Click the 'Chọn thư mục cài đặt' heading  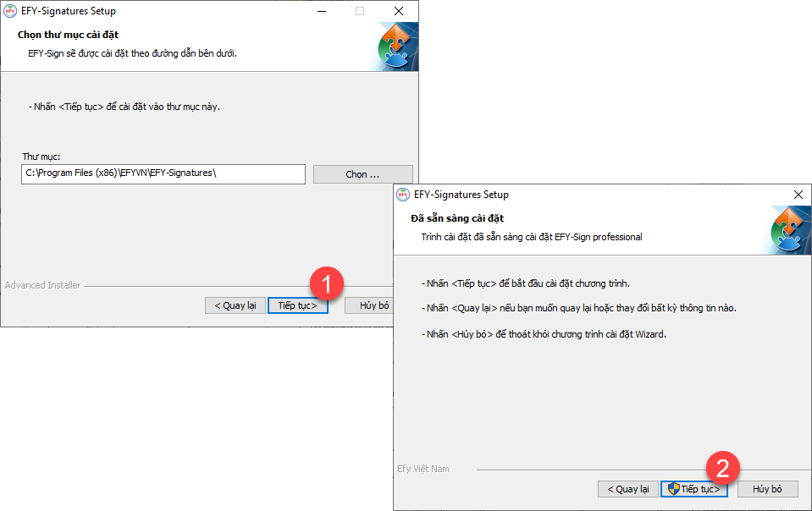pos(69,35)
